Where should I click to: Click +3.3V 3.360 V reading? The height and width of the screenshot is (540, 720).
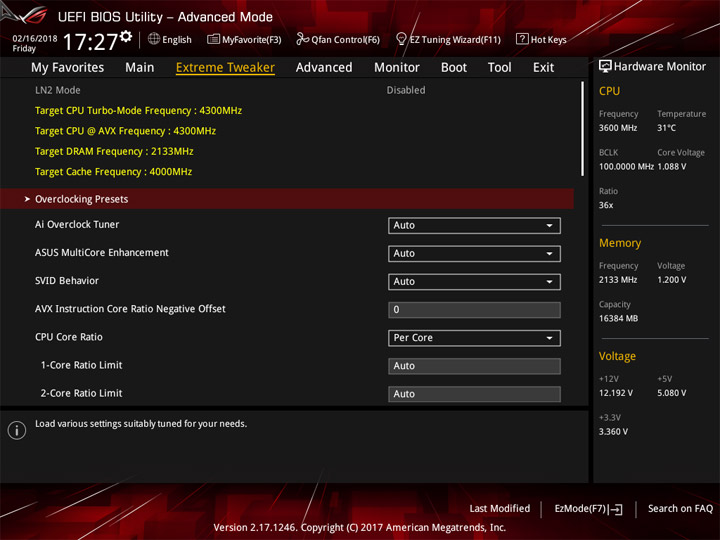tap(613, 432)
